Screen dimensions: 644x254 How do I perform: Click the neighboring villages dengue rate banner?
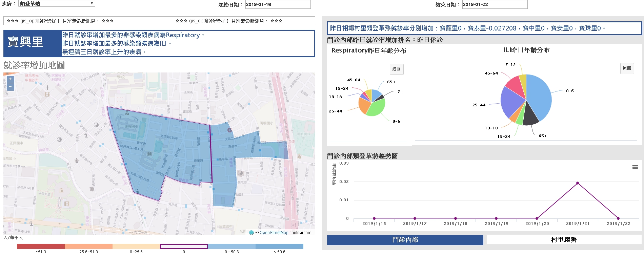click(484, 28)
